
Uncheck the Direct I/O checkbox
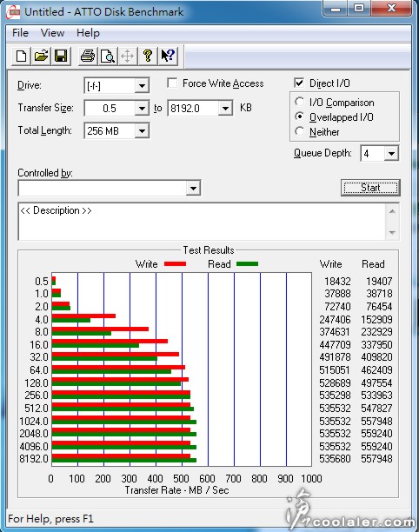[299, 83]
